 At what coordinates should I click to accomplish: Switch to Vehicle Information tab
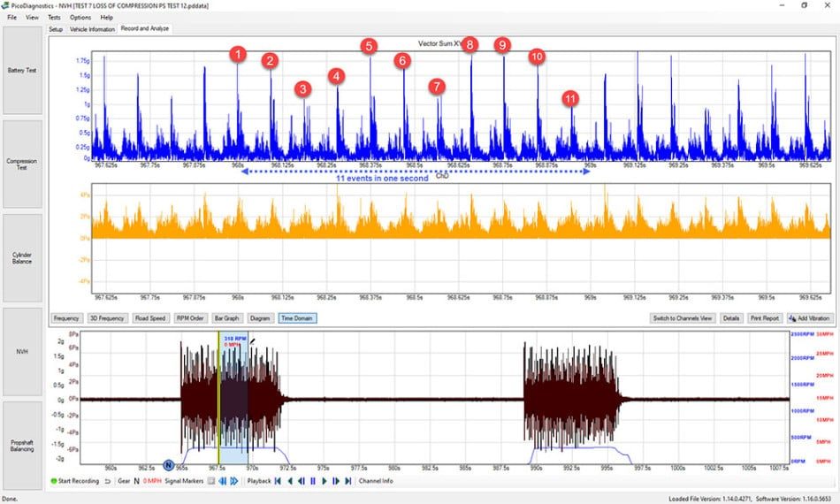point(92,29)
